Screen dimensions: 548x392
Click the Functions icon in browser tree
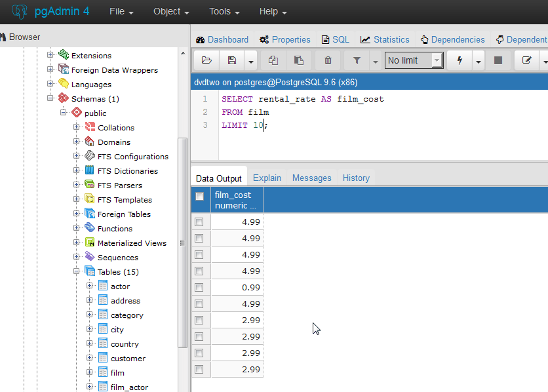tap(90, 228)
